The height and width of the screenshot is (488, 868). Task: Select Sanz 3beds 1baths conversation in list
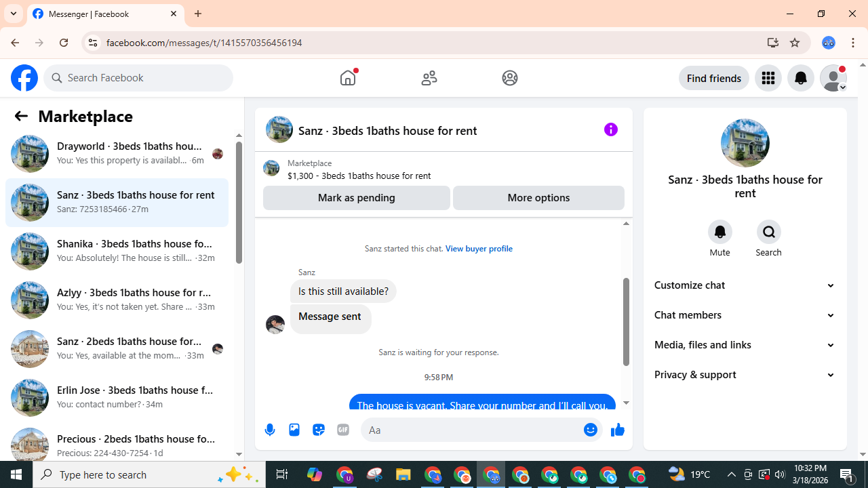pos(117,202)
